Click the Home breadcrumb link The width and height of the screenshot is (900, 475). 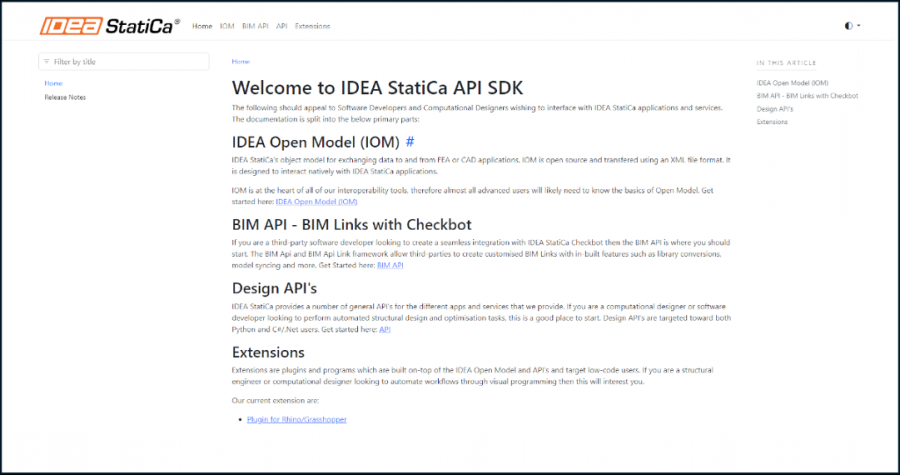pos(240,61)
